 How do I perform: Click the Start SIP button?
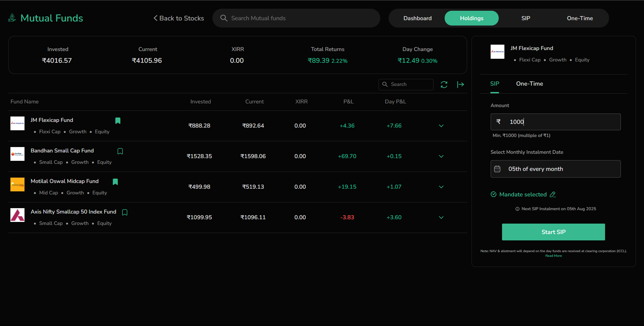553,232
